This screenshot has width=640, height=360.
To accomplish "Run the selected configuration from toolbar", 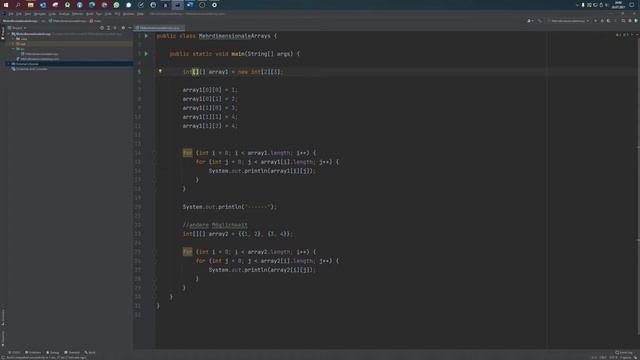I will [596, 20].
